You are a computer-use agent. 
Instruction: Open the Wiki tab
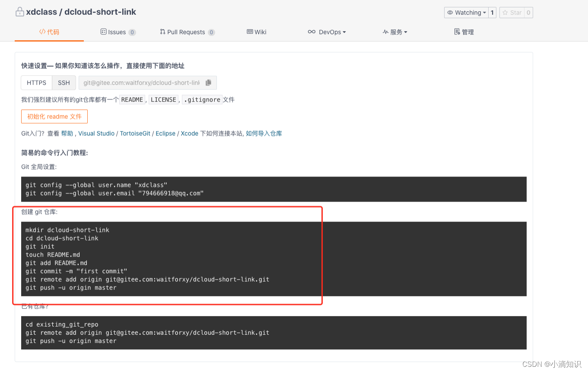[x=257, y=32]
